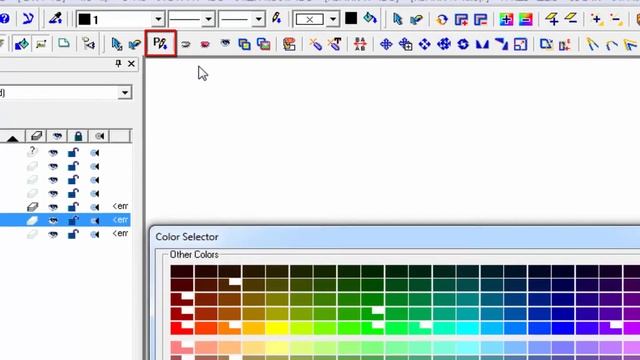The image size is (640, 360).
Task: Click the rainbow minus remove color icon
Action: coord(526,19)
